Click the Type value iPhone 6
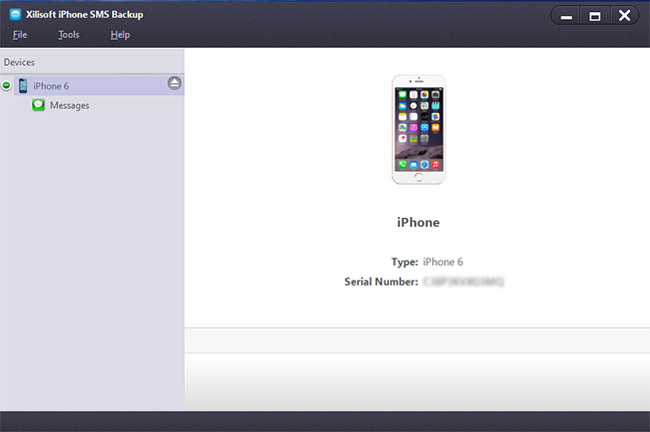Image resolution: width=650 pixels, height=432 pixels. click(x=443, y=262)
